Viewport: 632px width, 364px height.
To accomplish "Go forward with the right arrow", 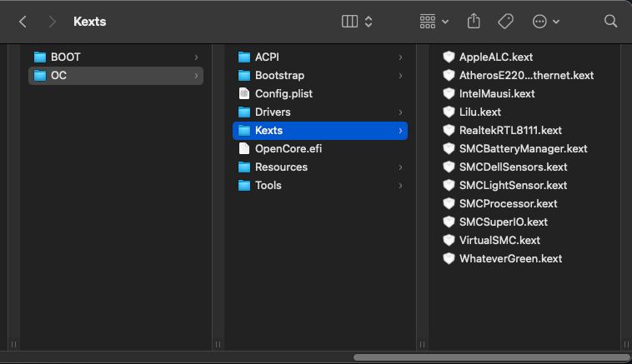I will pyautogui.click(x=52, y=22).
